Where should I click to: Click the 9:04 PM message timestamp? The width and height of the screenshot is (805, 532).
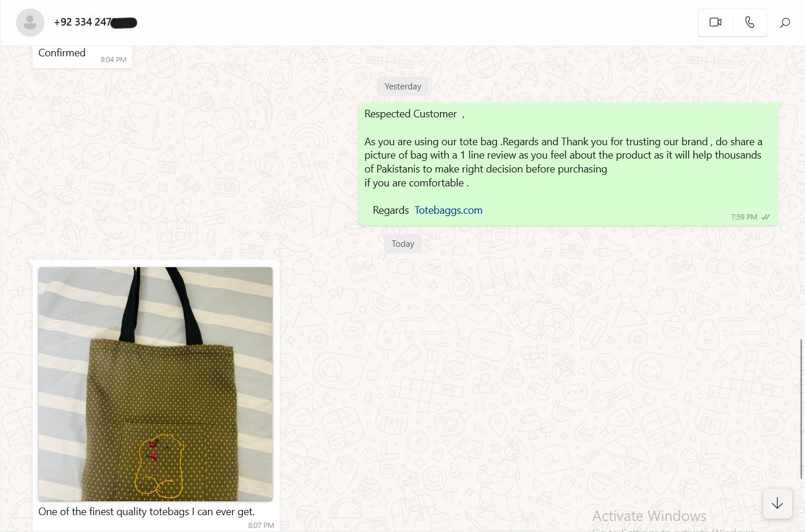click(x=113, y=59)
